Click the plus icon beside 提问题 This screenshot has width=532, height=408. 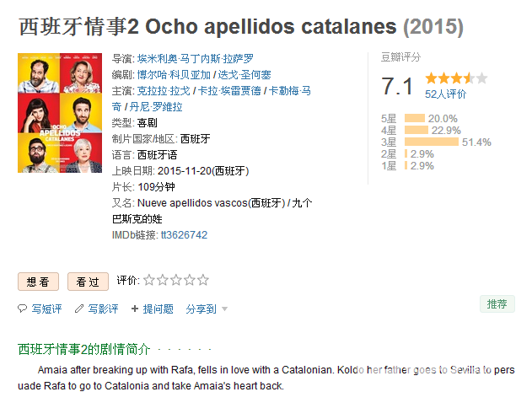point(135,309)
